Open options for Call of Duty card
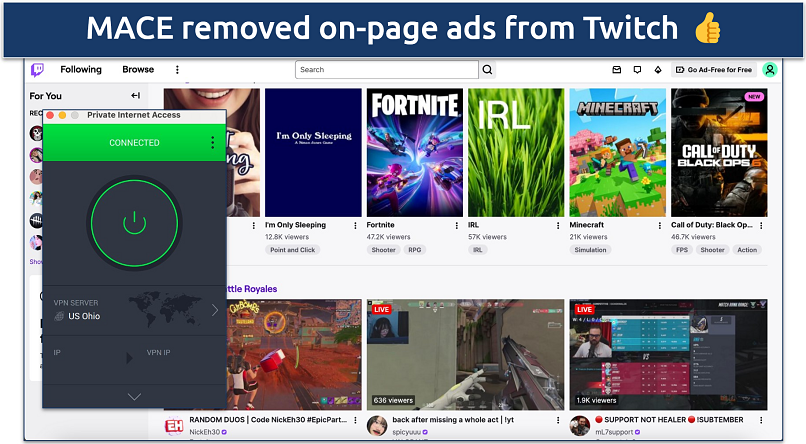 tap(761, 226)
